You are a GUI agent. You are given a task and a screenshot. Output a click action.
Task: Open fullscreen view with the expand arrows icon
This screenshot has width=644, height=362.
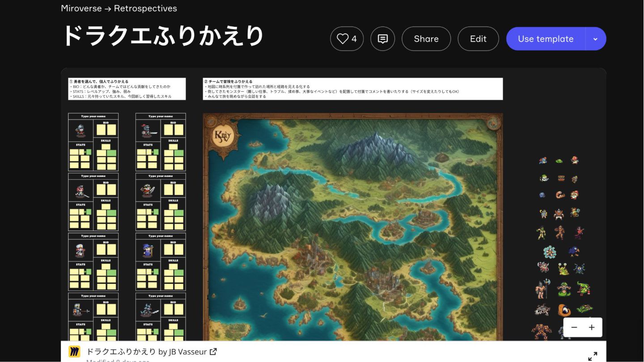pos(593,356)
